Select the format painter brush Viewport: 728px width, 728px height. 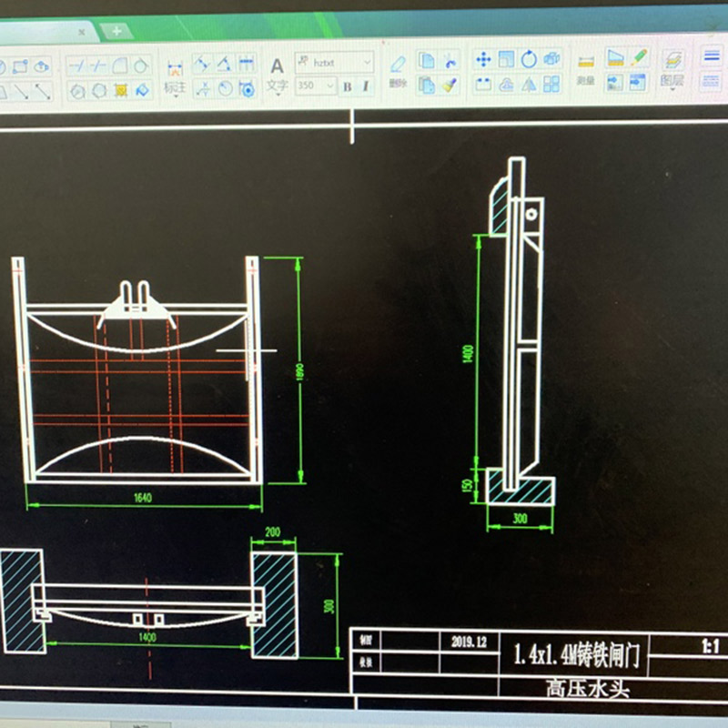[449, 85]
